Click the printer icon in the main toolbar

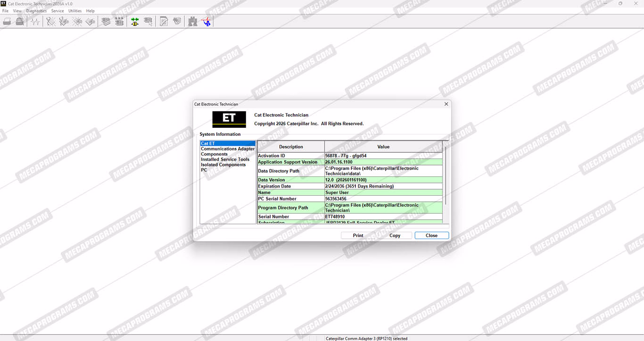tap(7, 21)
